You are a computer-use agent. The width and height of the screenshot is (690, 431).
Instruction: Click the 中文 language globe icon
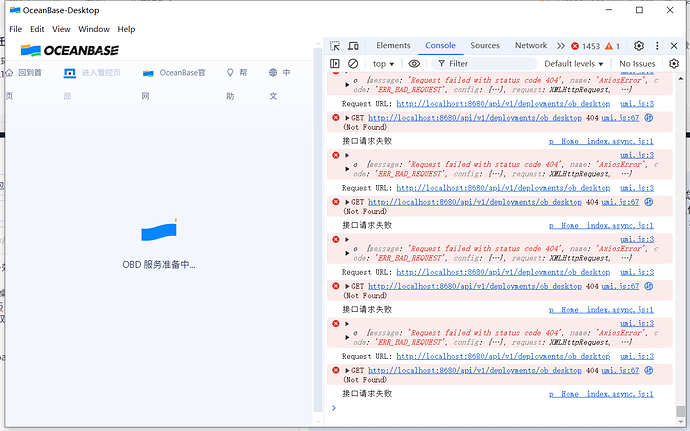(x=273, y=72)
